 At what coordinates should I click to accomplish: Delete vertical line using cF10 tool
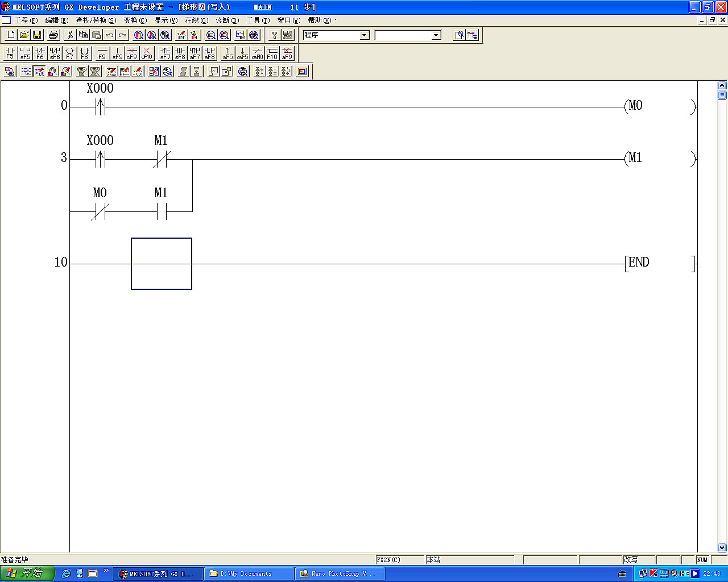point(147,53)
